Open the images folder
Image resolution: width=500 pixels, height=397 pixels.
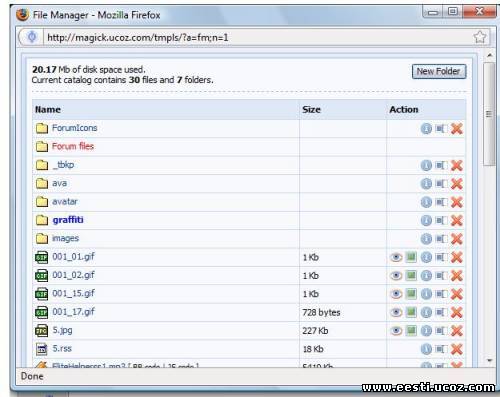[65, 238]
